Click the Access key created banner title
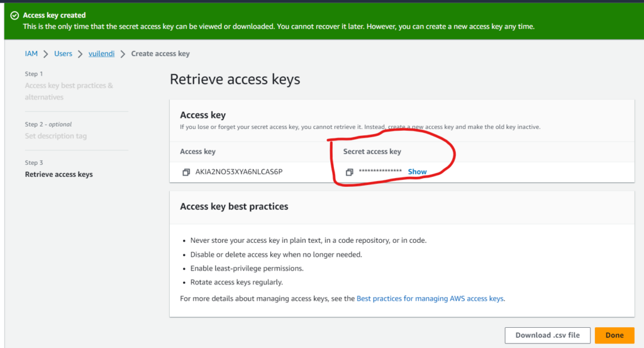 pos(54,15)
